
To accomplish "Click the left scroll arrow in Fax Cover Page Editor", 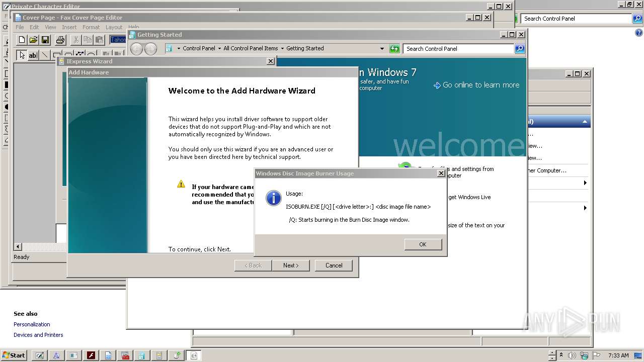I will [x=18, y=246].
